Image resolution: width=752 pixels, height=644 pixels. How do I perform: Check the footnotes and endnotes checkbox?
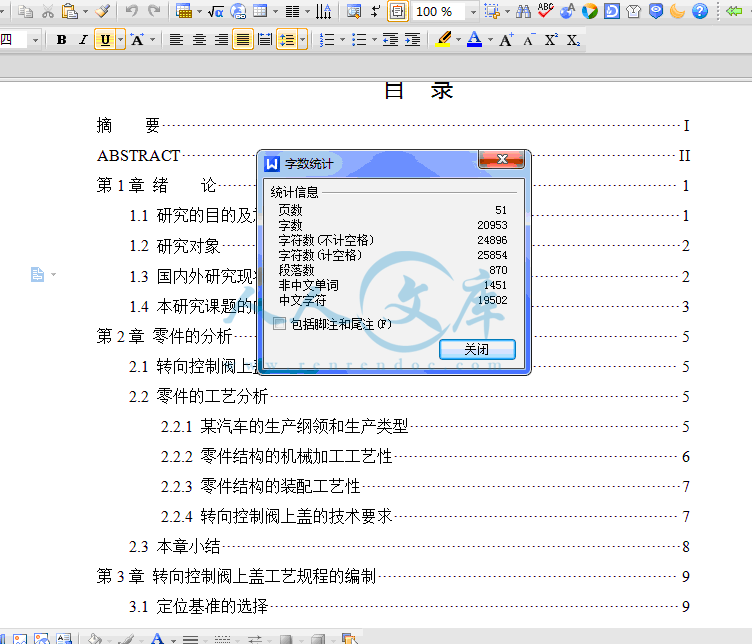(279, 324)
